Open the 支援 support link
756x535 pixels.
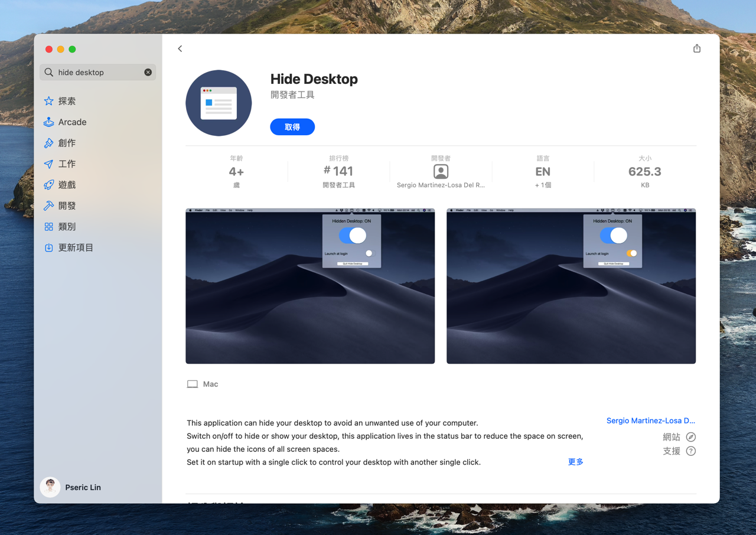[672, 451]
